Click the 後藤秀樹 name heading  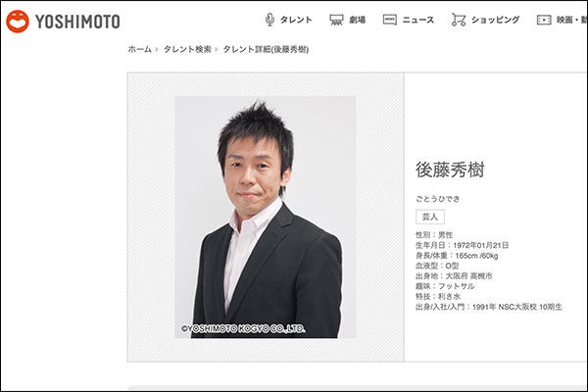(450, 170)
